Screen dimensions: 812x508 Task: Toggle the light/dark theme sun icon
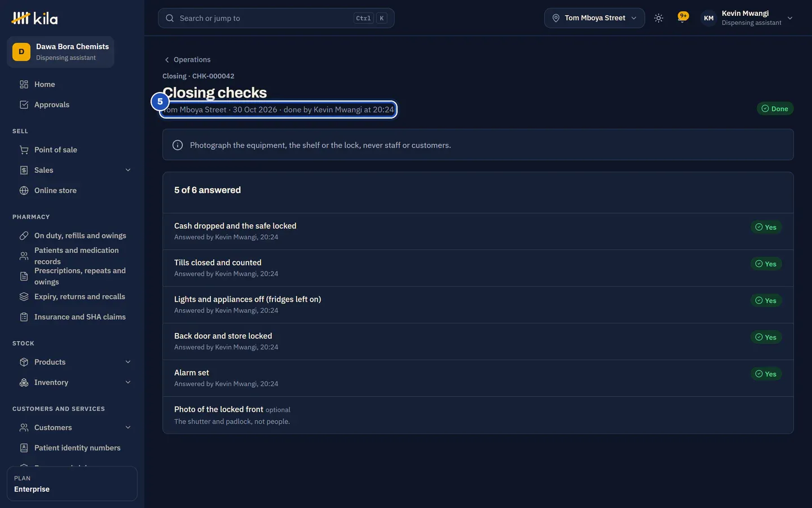pyautogui.click(x=659, y=18)
